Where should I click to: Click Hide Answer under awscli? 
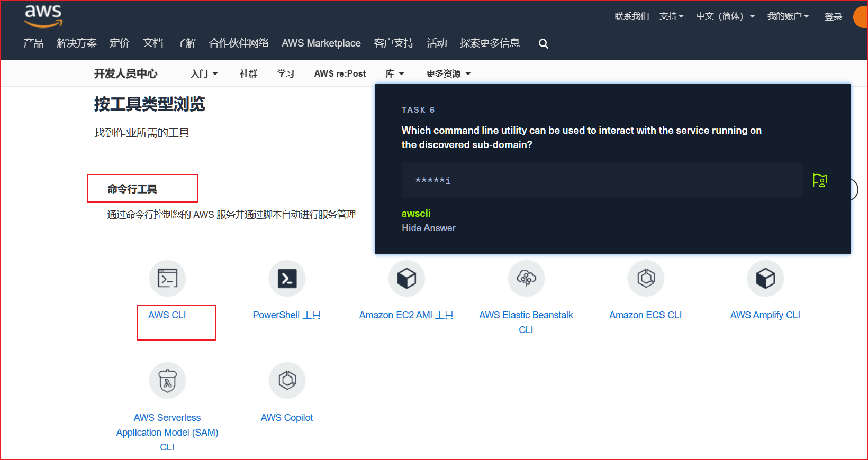point(428,228)
